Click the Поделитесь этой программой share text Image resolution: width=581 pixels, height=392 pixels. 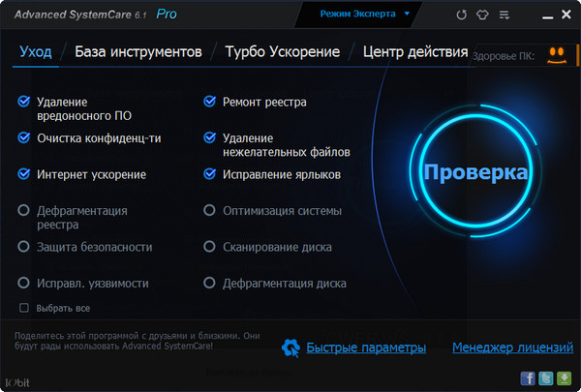tap(138, 341)
